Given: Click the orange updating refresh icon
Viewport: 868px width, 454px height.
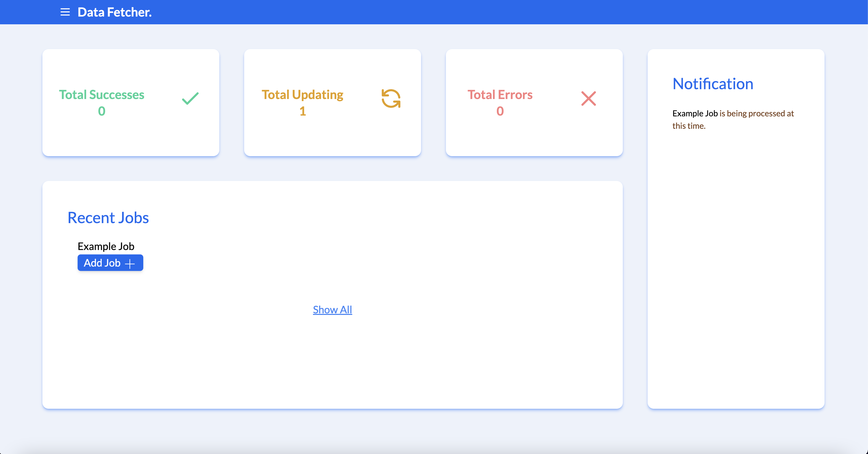Looking at the screenshot, I should click(x=391, y=98).
